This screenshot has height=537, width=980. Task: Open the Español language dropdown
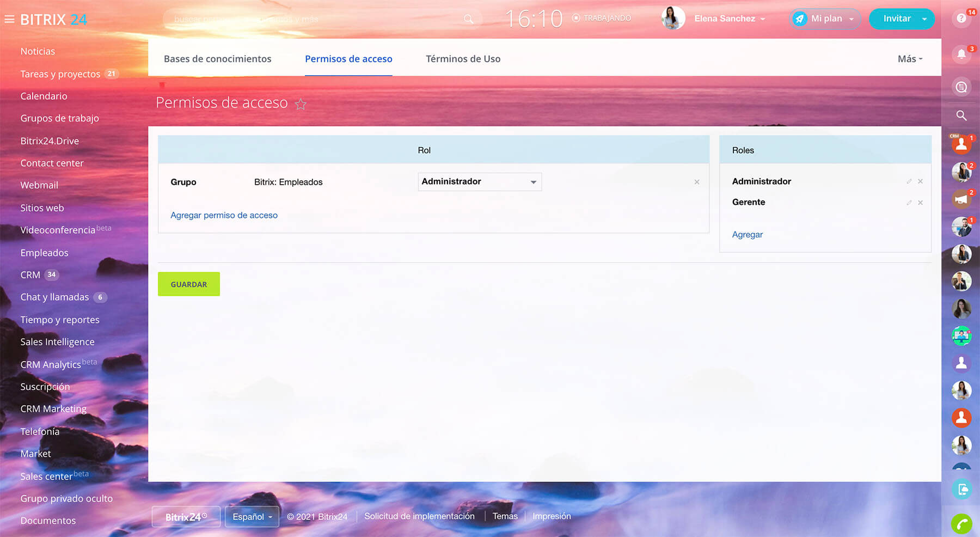252,516
